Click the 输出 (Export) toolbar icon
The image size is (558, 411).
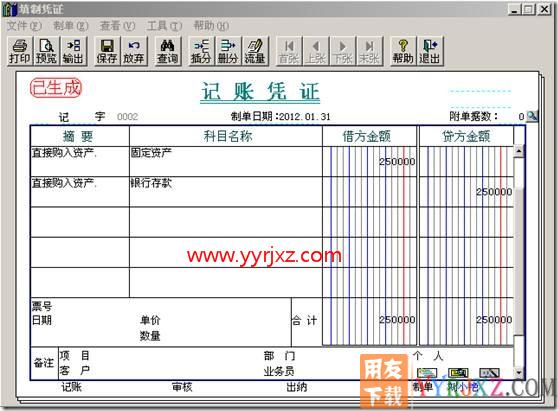pos(73,52)
